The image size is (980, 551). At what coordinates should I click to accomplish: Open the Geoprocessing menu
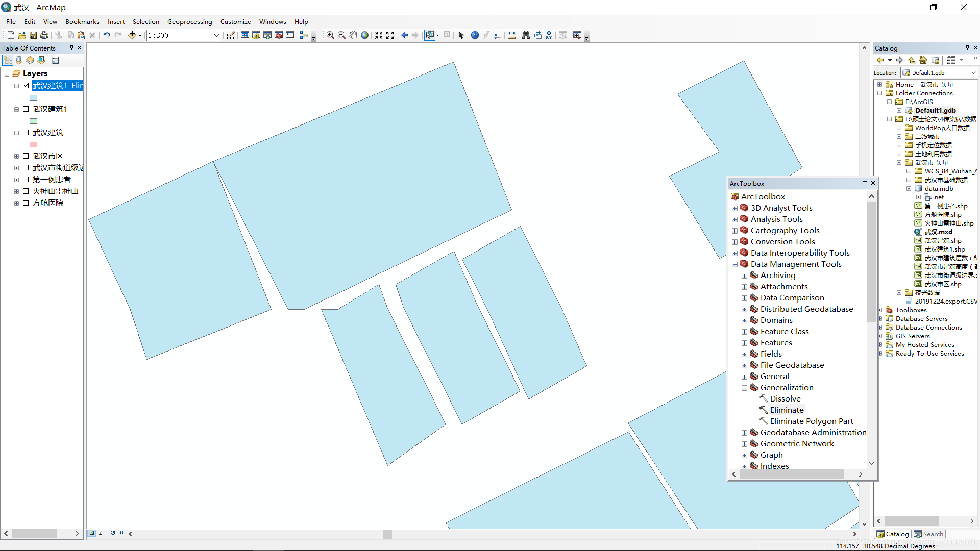tap(190, 21)
